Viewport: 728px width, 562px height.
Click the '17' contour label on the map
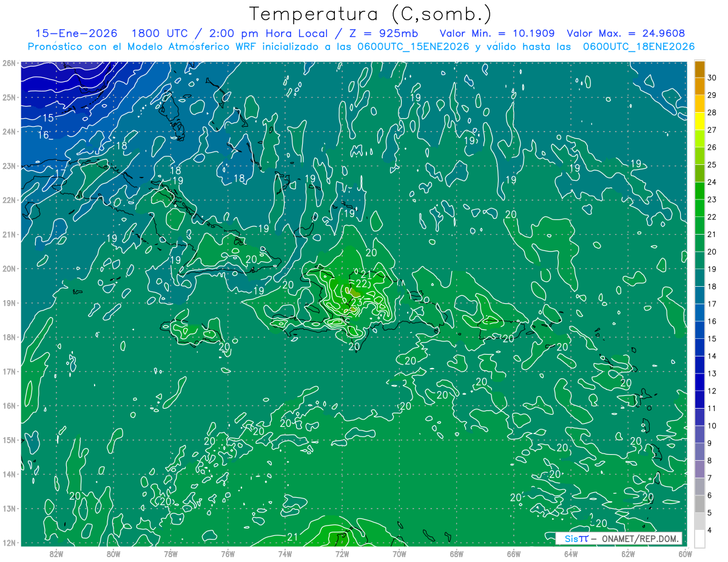point(59,173)
